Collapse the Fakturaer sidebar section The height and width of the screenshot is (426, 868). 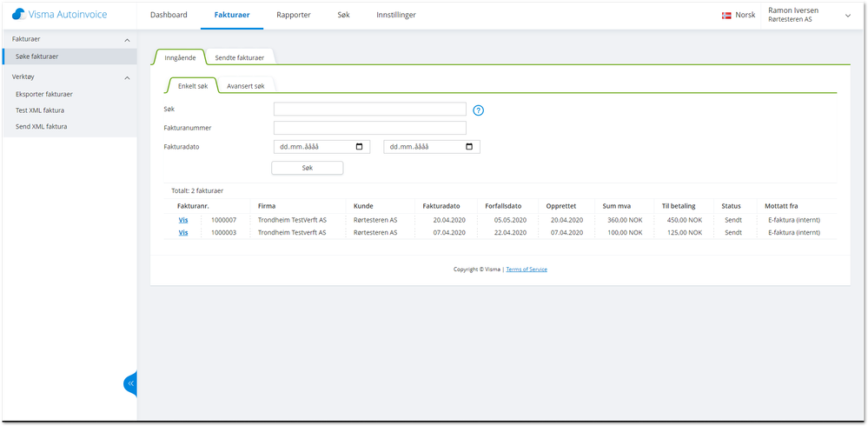pyautogui.click(x=127, y=41)
